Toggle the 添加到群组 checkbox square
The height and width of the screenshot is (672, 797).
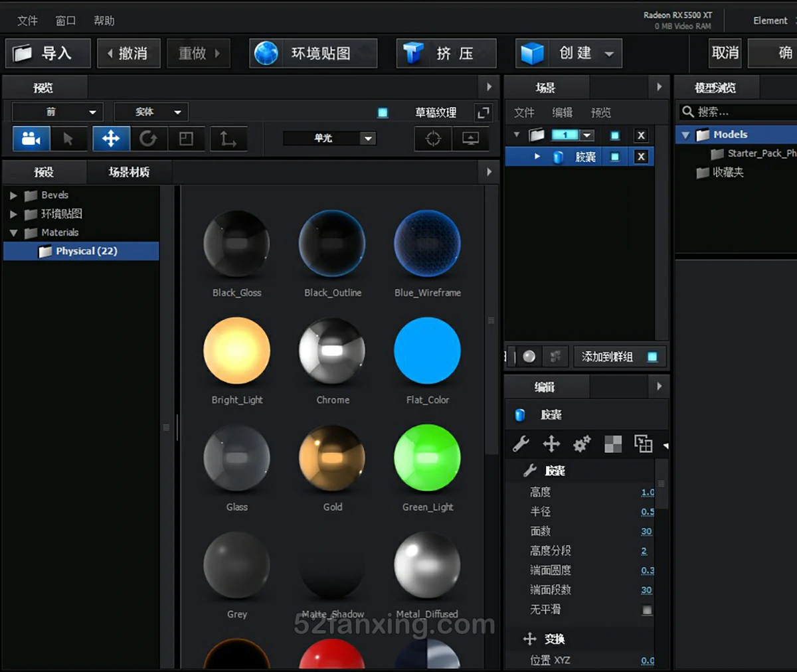point(652,357)
